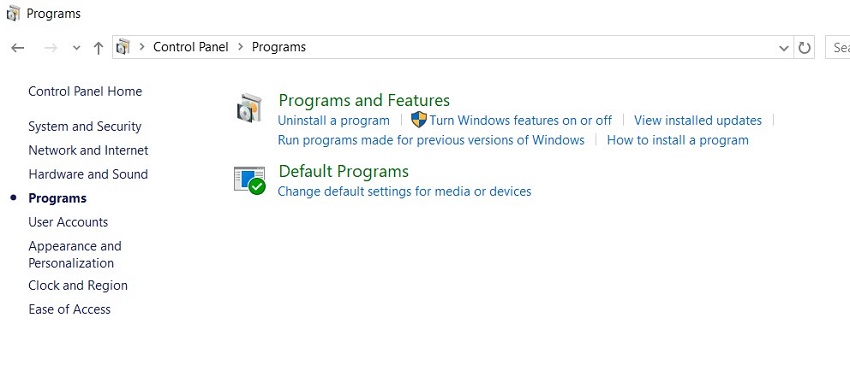The image size is (850, 365).
Task: Open How to install a program
Action: (678, 140)
